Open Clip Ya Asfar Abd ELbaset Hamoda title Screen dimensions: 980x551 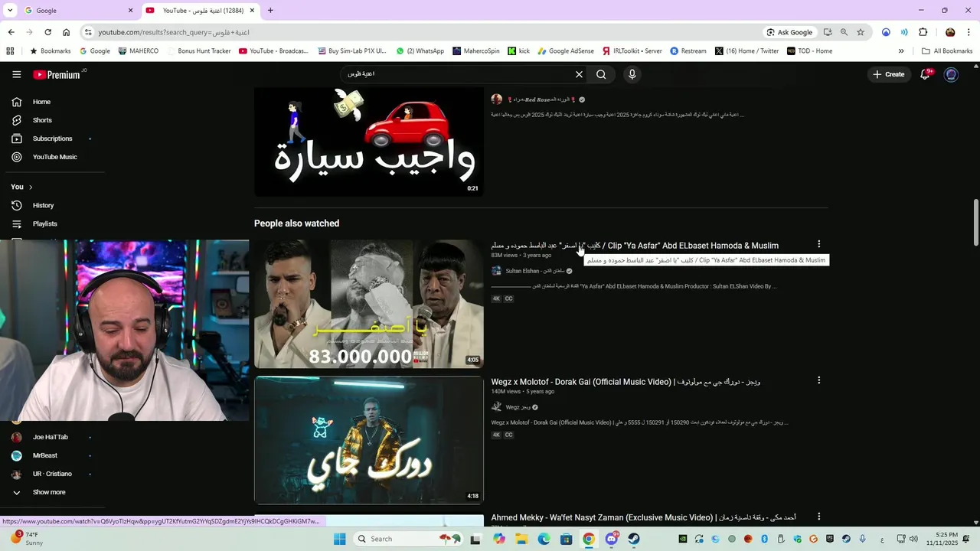point(635,246)
